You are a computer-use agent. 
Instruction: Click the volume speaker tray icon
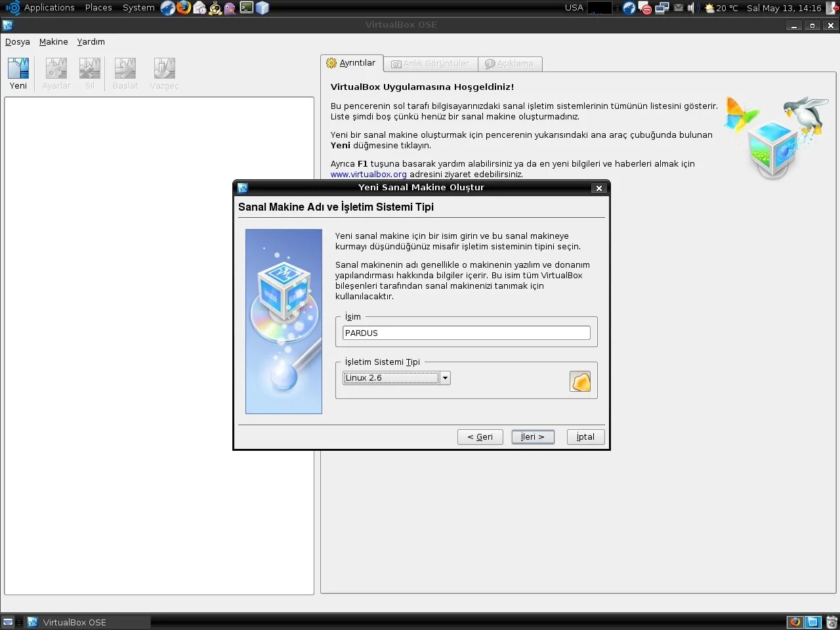[x=693, y=8]
